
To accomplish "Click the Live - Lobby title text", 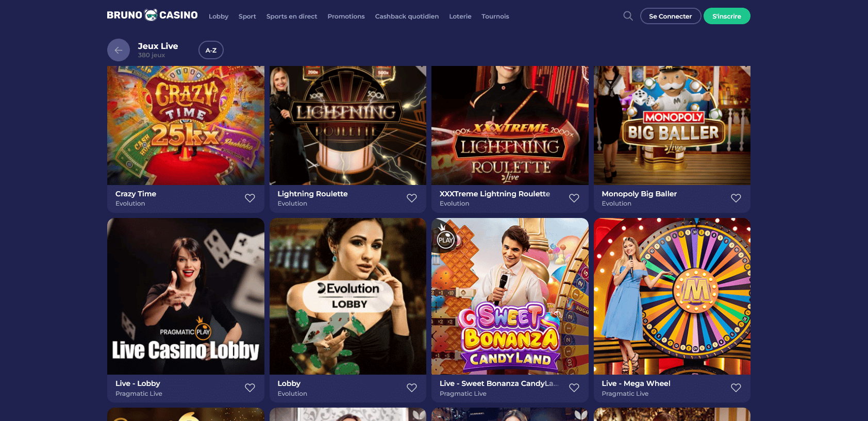I will click(138, 383).
